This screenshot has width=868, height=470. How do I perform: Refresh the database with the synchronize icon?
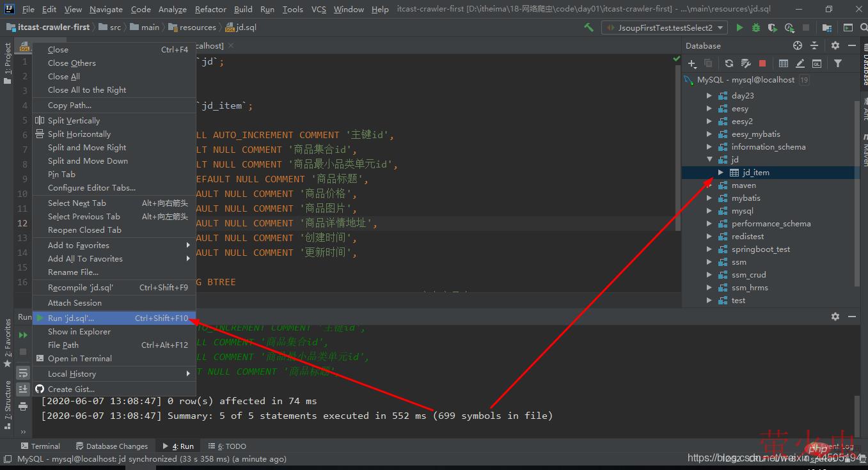(729, 63)
